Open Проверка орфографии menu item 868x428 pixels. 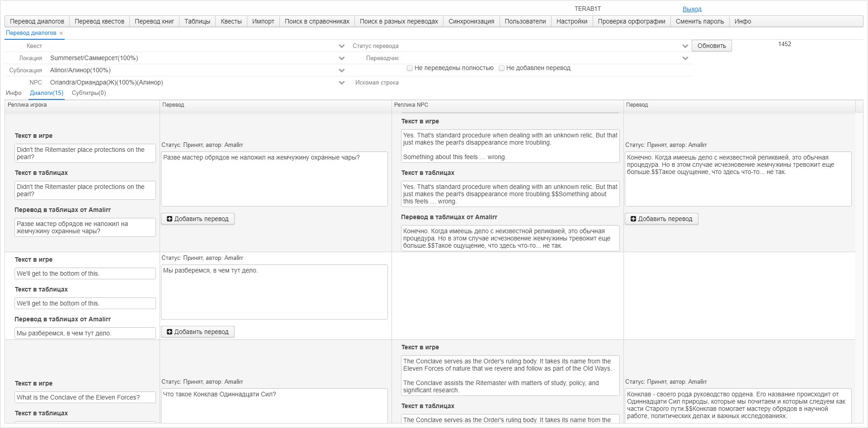632,21
